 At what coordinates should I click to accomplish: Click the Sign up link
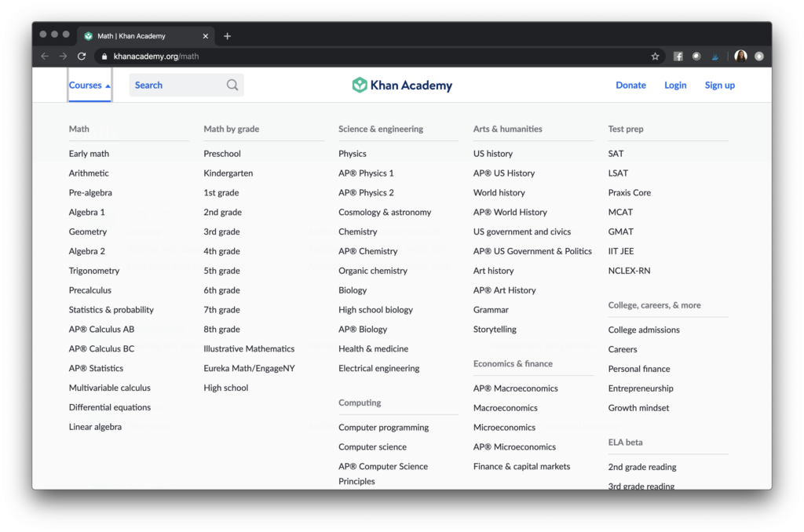click(719, 85)
